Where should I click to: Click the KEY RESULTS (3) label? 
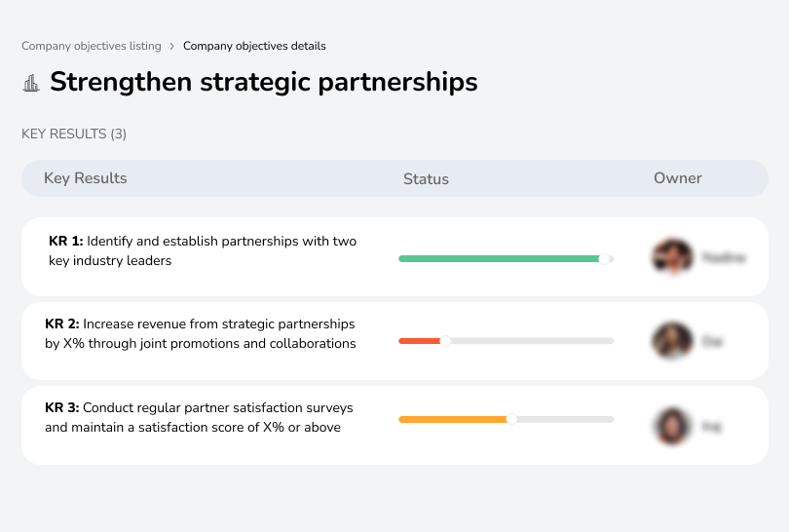point(74,133)
